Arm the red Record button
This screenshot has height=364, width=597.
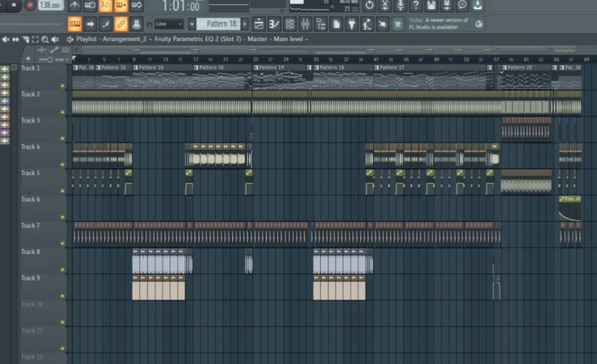point(30,5)
